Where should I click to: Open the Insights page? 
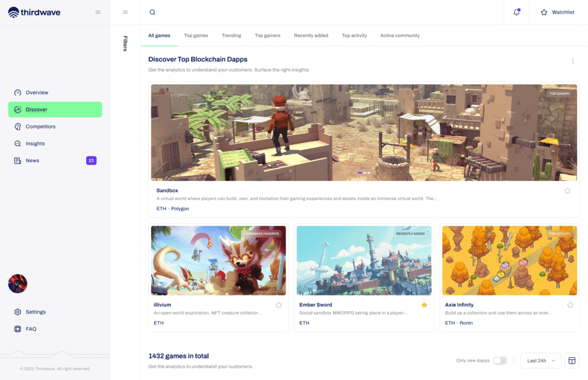tap(55, 144)
